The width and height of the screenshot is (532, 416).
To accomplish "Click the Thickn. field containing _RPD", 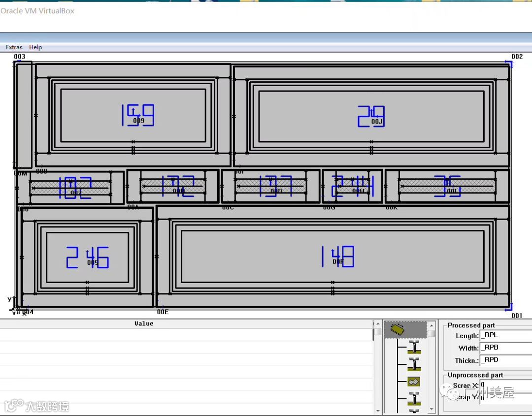I will 506,360.
